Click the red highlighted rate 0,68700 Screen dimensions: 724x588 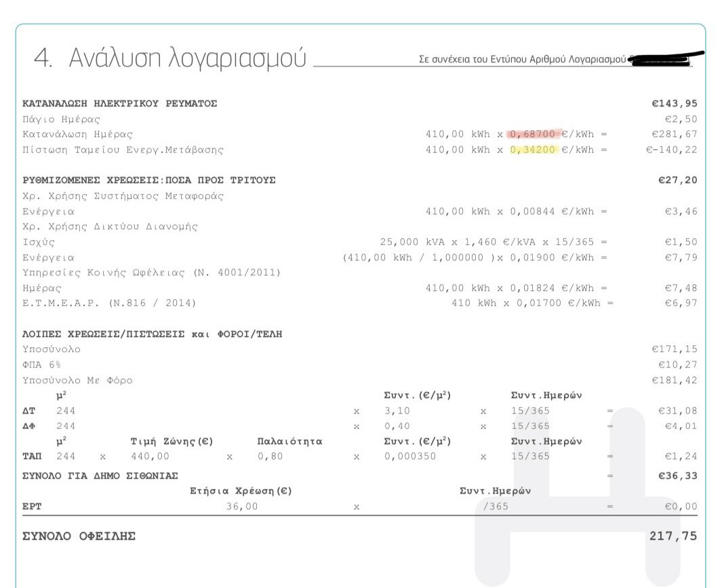pyautogui.click(x=532, y=134)
